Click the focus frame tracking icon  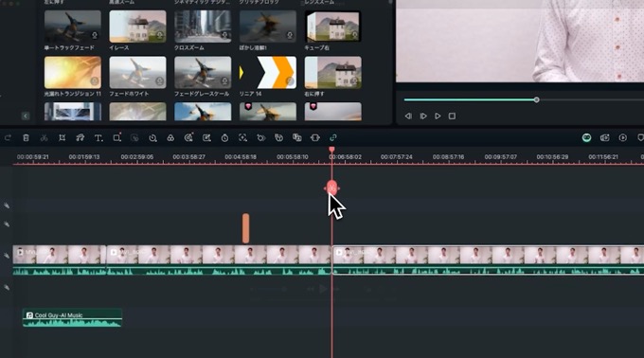point(242,138)
